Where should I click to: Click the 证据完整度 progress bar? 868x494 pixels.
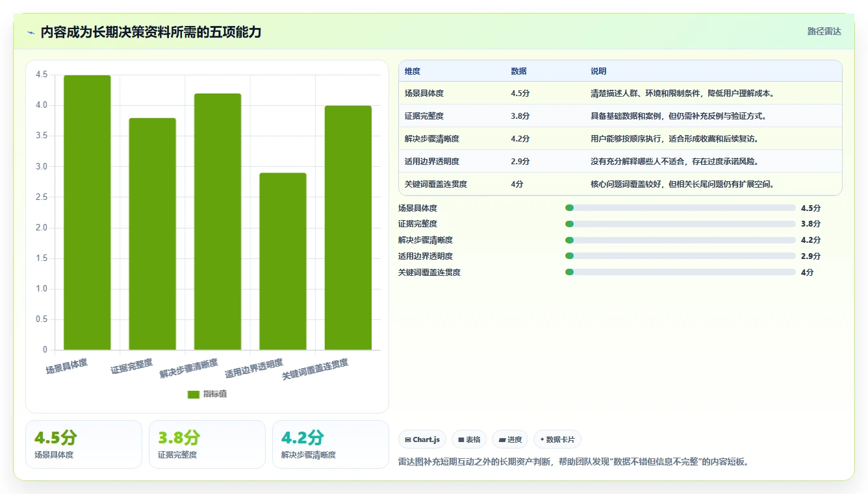tap(680, 224)
